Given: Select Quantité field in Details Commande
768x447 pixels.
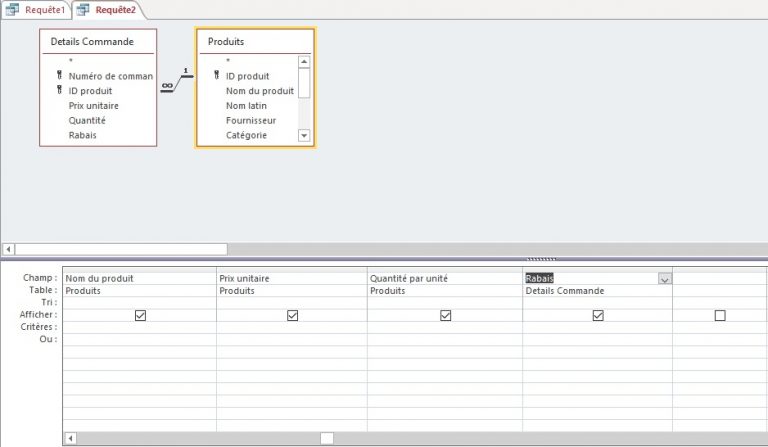Looking at the screenshot, I should pos(87,120).
